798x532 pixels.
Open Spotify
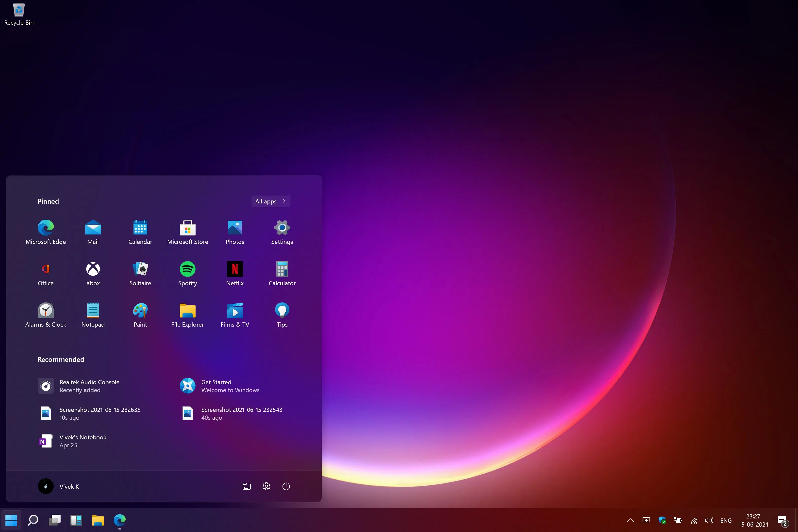[x=188, y=274]
